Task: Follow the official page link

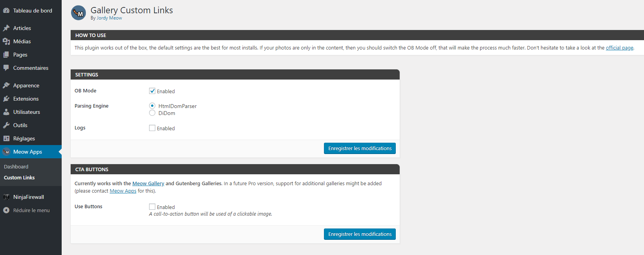Action: coord(619,48)
